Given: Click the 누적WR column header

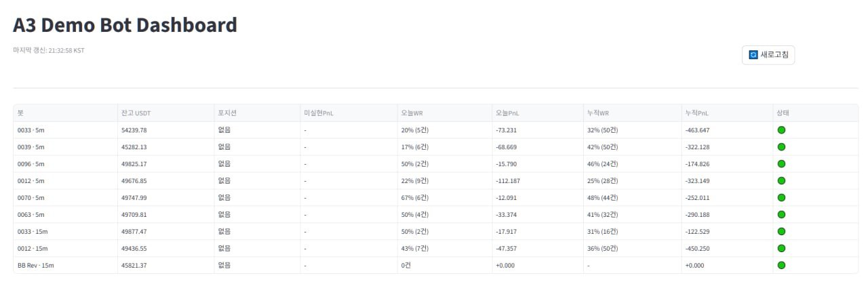Looking at the screenshot, I should (x=633, y=113).
